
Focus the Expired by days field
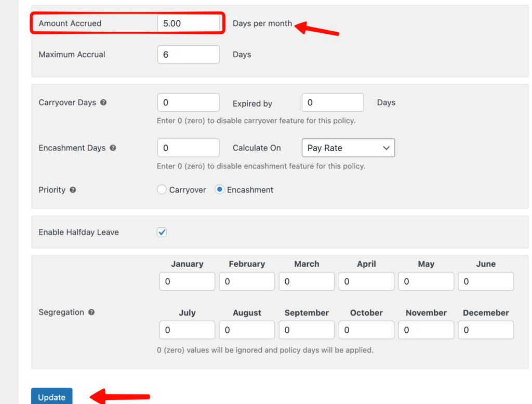332,102
